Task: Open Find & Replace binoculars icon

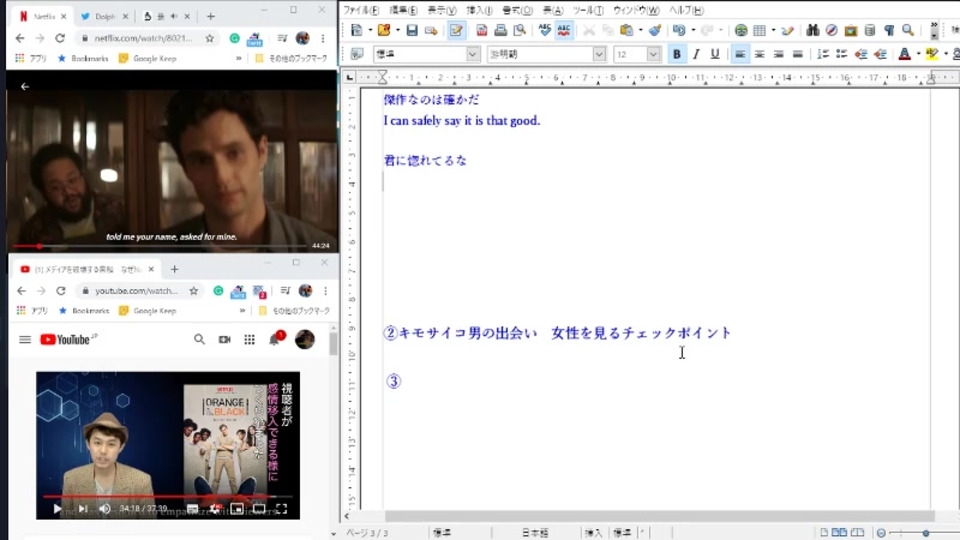Action: coord(812,31)
